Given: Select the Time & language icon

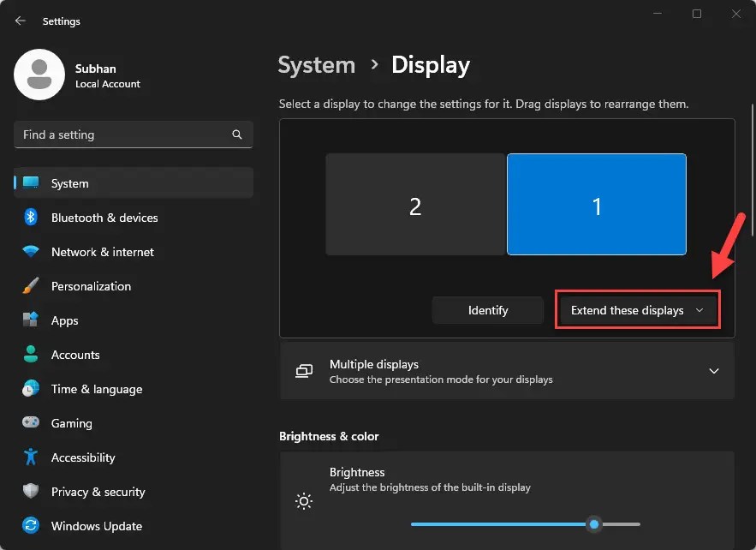Looking at the screenshot, I should 29,389.
